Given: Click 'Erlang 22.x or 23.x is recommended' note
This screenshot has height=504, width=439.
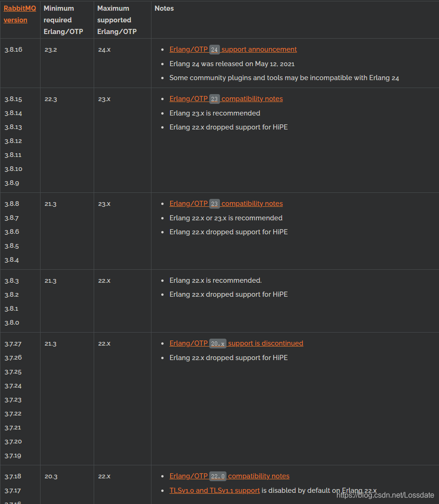Looking at the screenshot, I should tap(226, 218).
